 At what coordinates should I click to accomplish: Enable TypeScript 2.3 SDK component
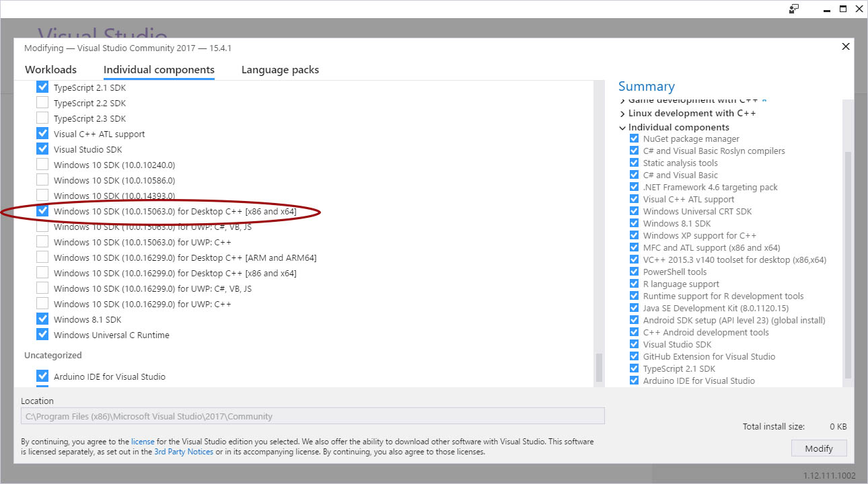click(x=42, y=118)
